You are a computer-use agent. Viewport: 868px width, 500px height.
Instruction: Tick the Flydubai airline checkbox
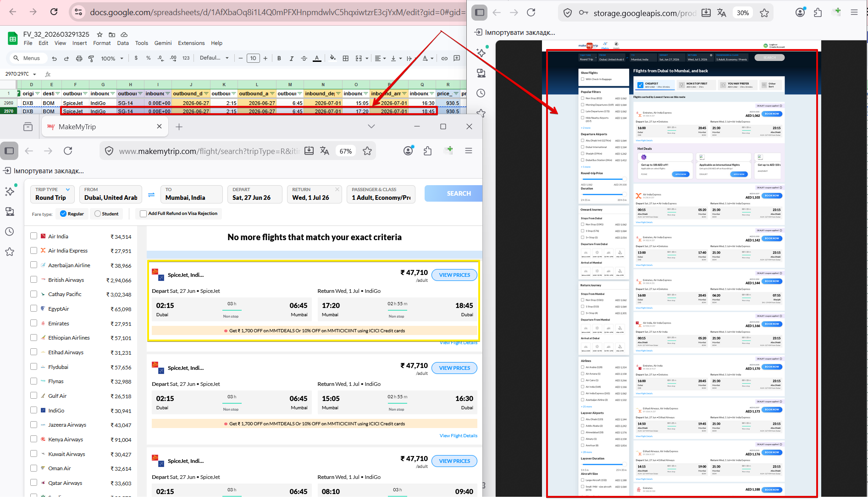33,367
